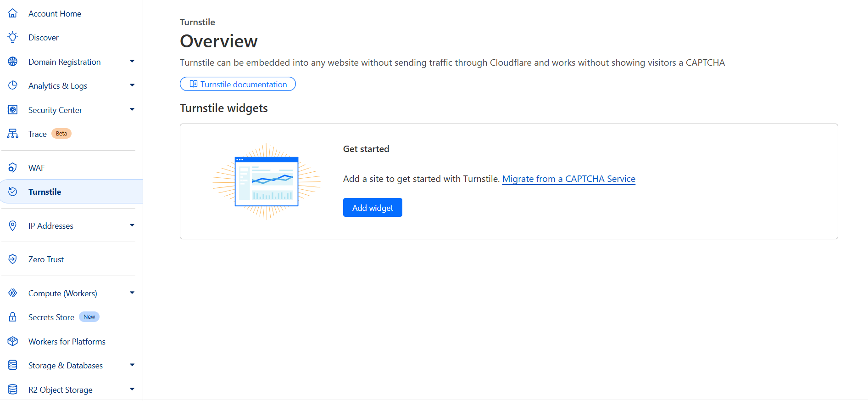Click the Compute (Workers) diamond icon

(13, 293)
